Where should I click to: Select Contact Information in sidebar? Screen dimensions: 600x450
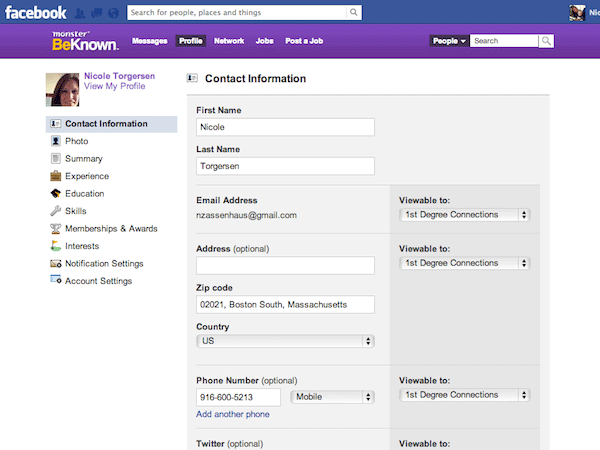(111, 124)
